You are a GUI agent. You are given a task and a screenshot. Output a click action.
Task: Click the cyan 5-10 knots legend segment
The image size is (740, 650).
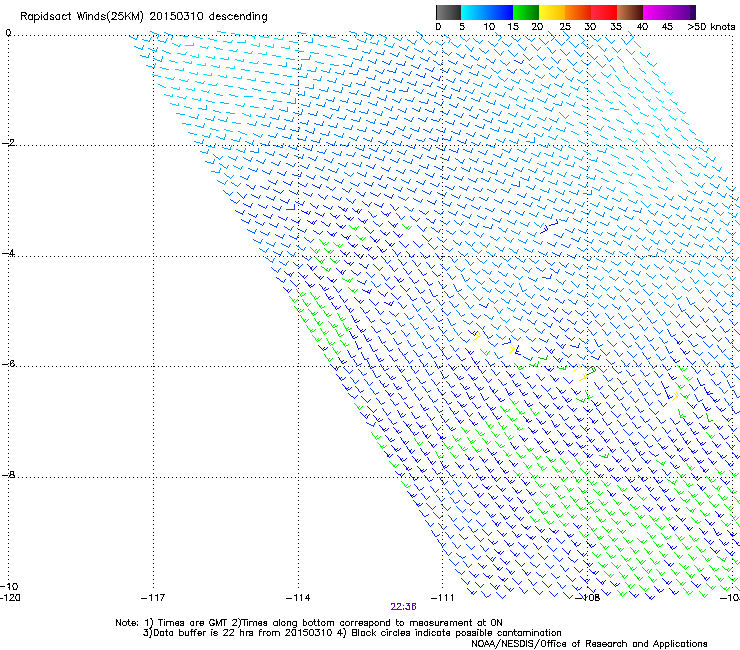point(474,12)
